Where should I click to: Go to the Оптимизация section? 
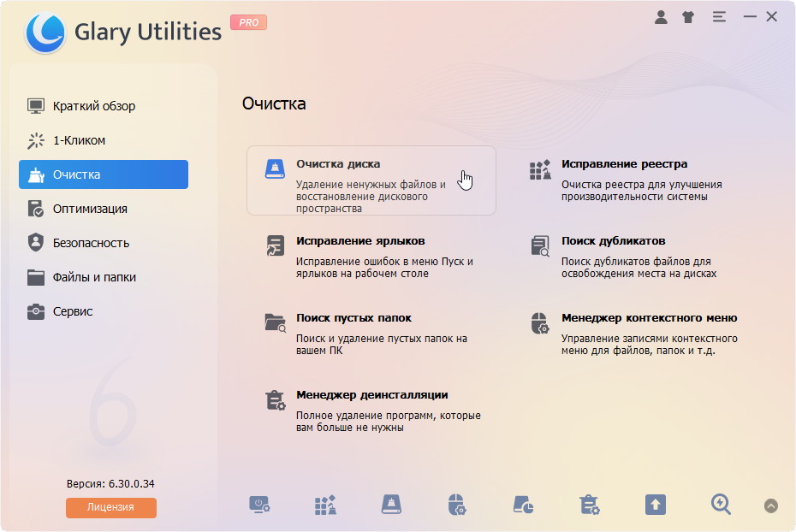[103, 209]
